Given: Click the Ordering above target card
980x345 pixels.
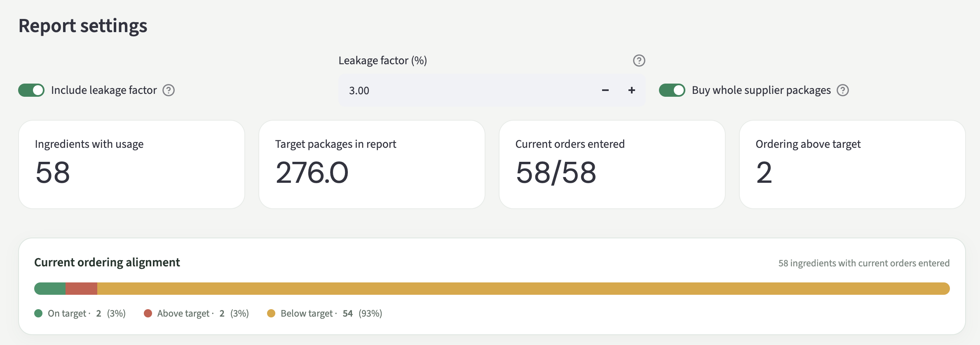Looking at the screenshot, I should coord(852,165).
